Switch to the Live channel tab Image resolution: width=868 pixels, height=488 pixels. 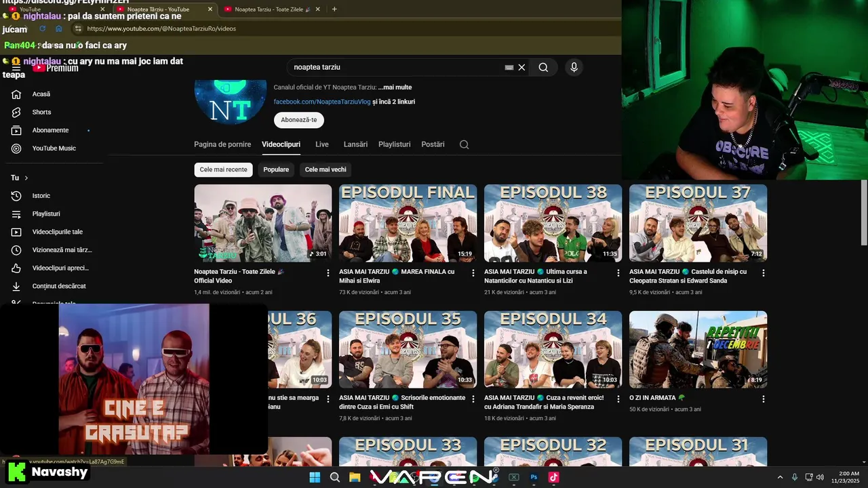(x=322, y=144)
